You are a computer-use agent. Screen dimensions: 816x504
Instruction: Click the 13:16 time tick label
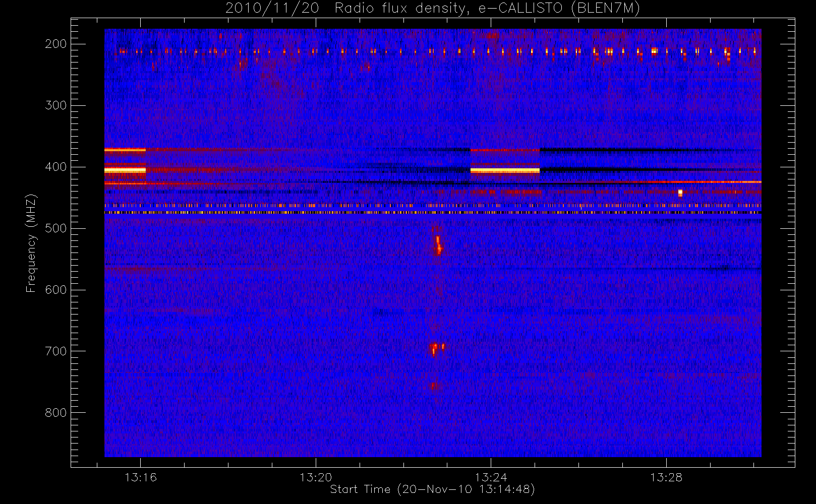tap(141, 477)
